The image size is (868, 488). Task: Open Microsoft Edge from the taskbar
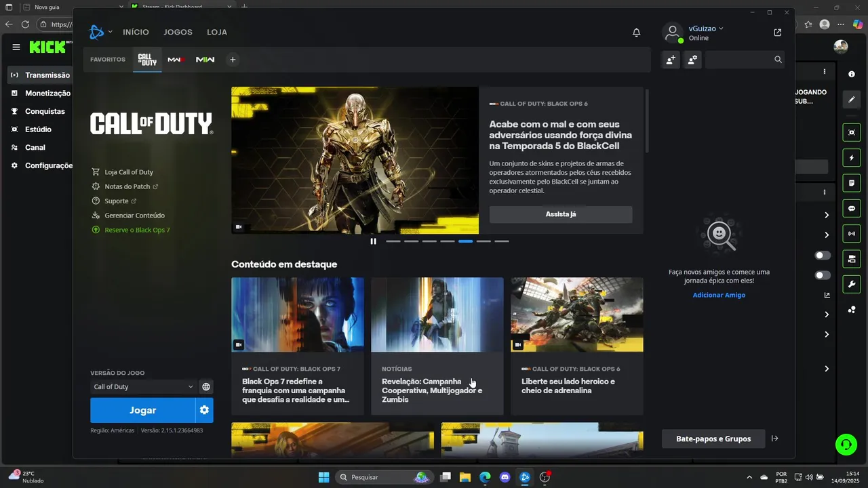485,477
